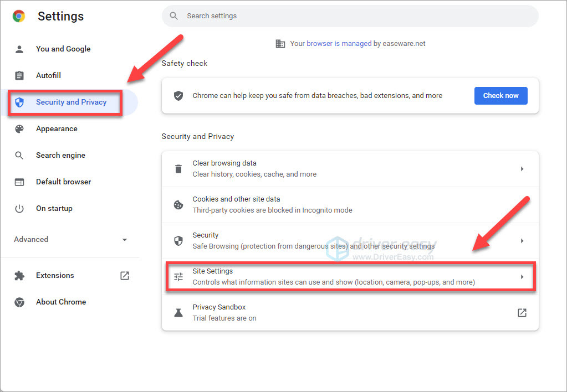
Task: Select Default browser from the sidebar menu
Action: point(63,182)
